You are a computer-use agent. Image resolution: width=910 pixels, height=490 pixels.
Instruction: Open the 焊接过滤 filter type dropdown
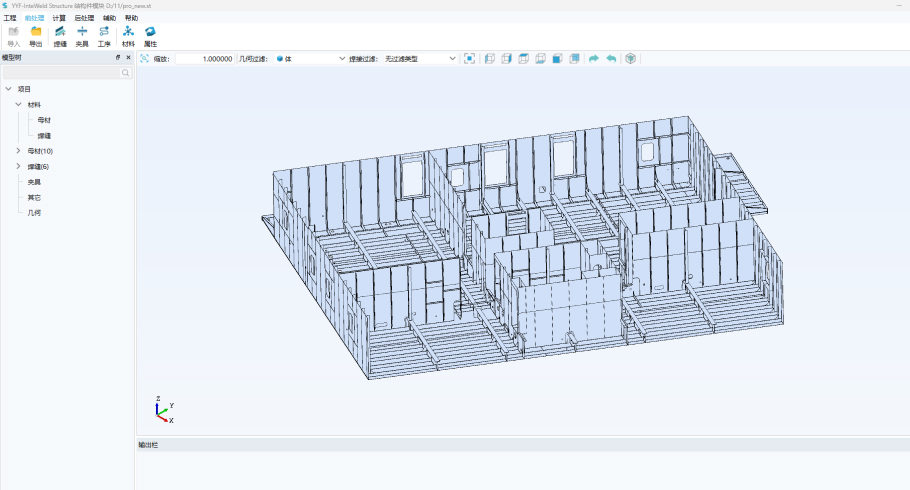pos(420,59)
